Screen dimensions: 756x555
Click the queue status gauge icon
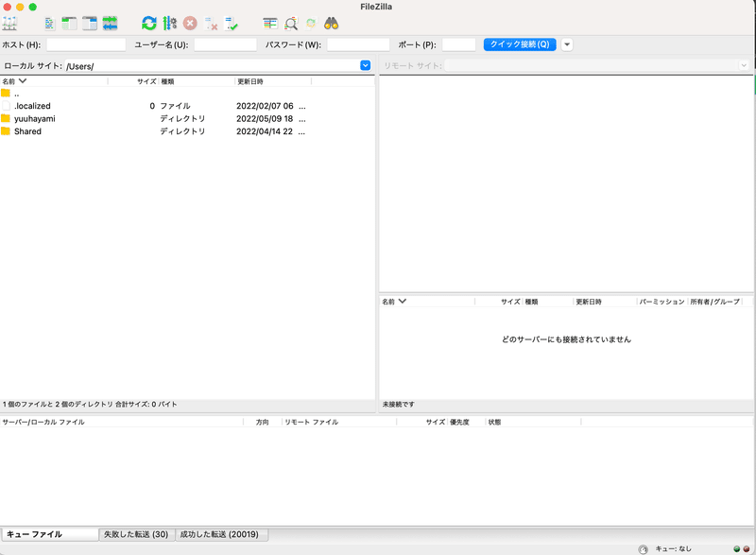pyautogui.click(x=643, y=549)
